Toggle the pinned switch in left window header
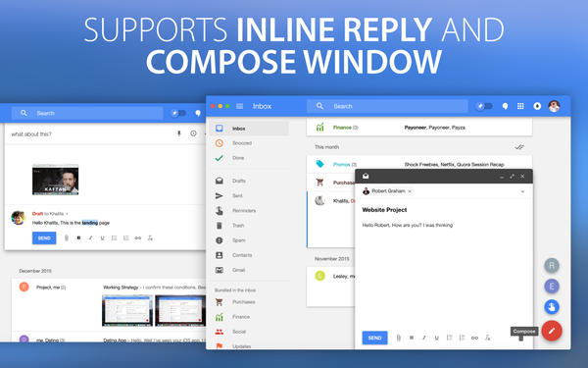 [178, 113]
